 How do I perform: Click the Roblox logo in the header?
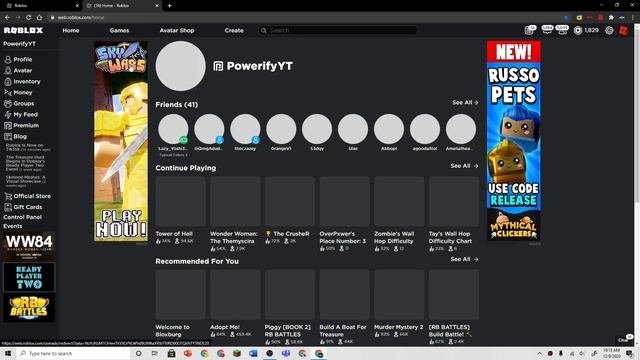(23, 31)
